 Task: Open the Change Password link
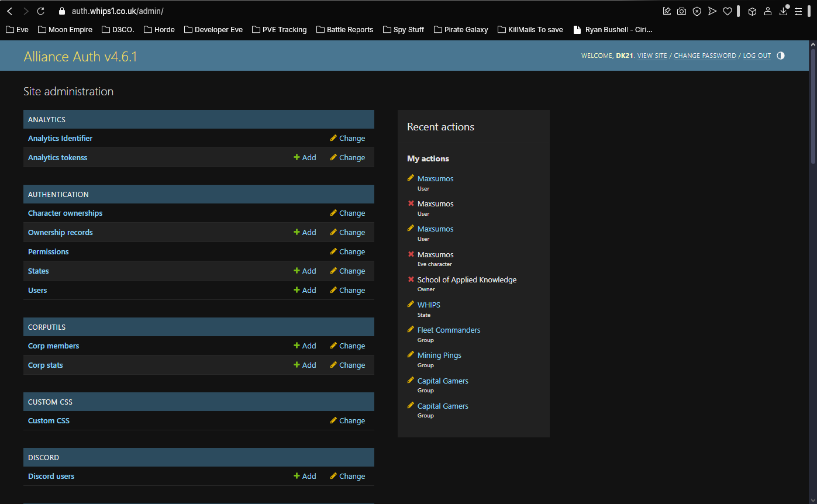point(705,56)
